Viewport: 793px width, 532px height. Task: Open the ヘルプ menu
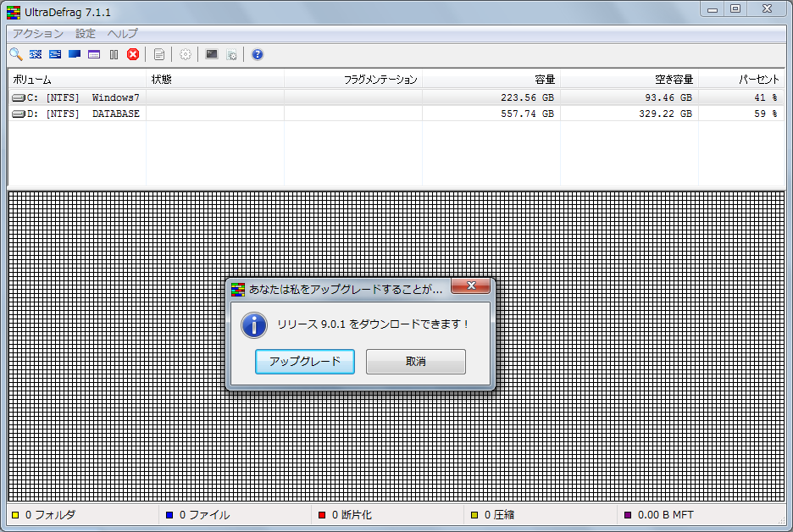point(122,33)
